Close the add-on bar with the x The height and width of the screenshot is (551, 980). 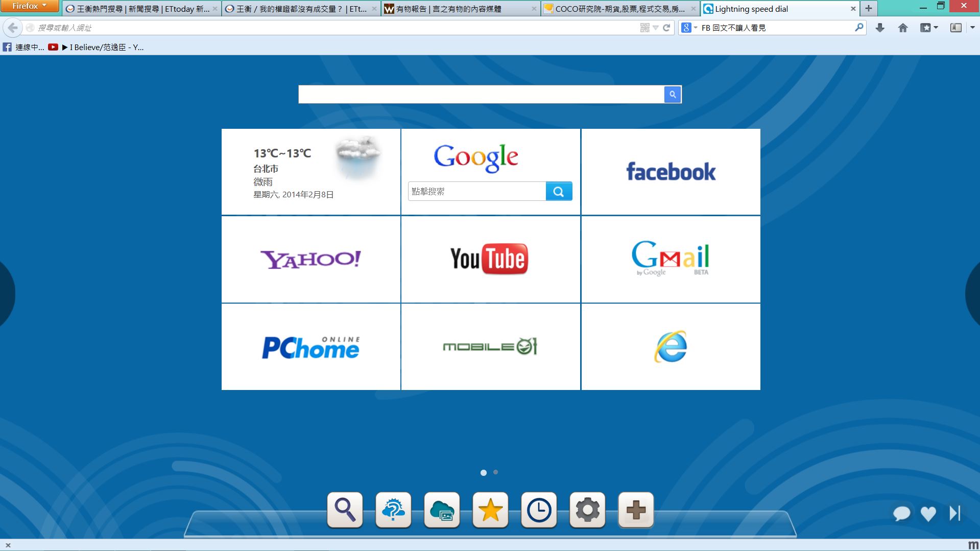click(8, 545)
